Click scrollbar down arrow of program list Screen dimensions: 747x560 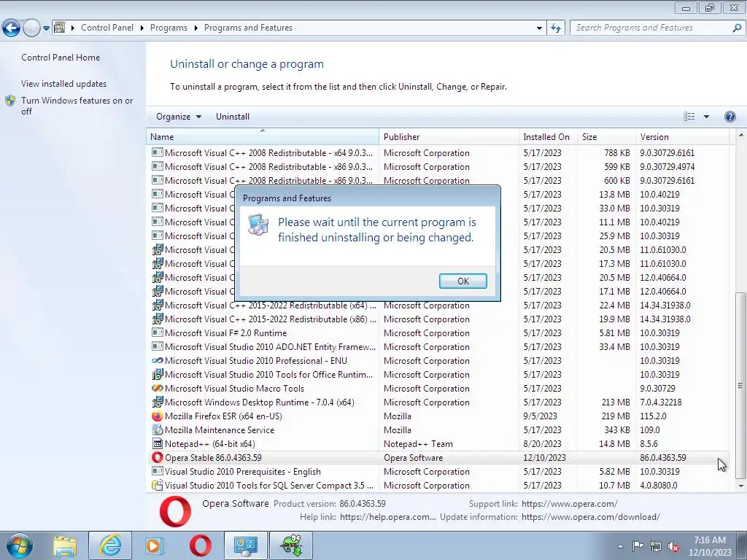[x=740, y=486]
